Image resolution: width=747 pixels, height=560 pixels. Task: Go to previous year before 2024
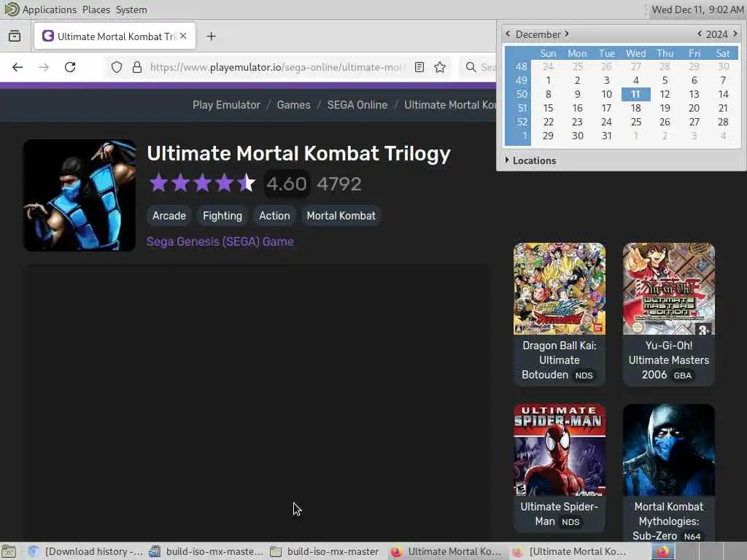coord(700,34)
